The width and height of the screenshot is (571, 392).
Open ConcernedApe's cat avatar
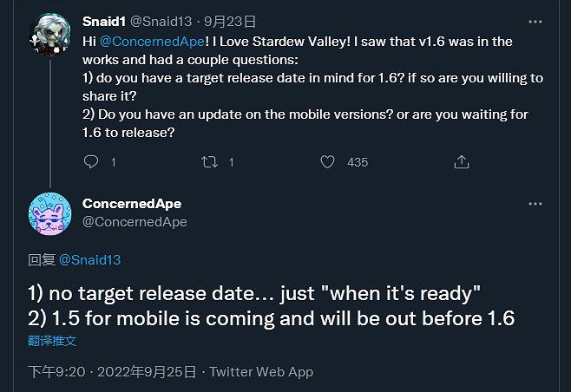tap(49, 212)
